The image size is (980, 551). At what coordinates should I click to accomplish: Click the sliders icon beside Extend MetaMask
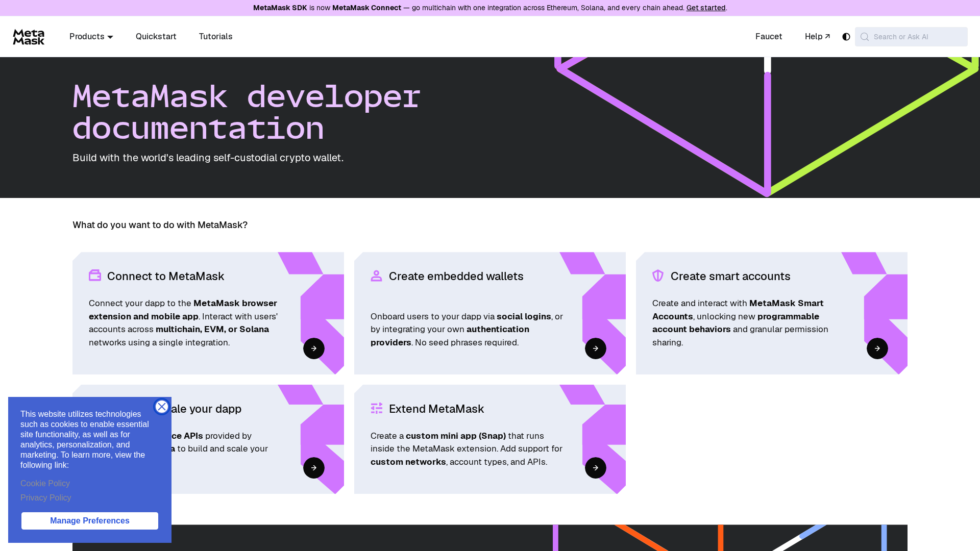tap(377, 408)
